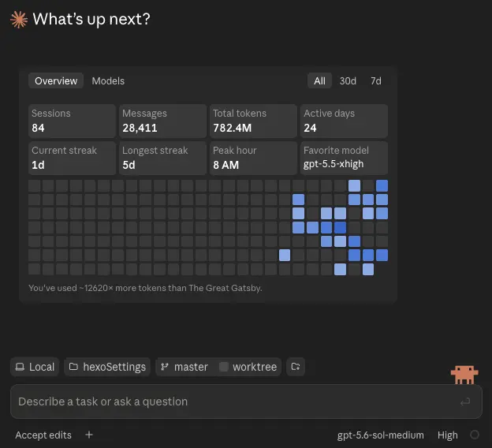Click the new folder icon button

(x=296, y=367)
